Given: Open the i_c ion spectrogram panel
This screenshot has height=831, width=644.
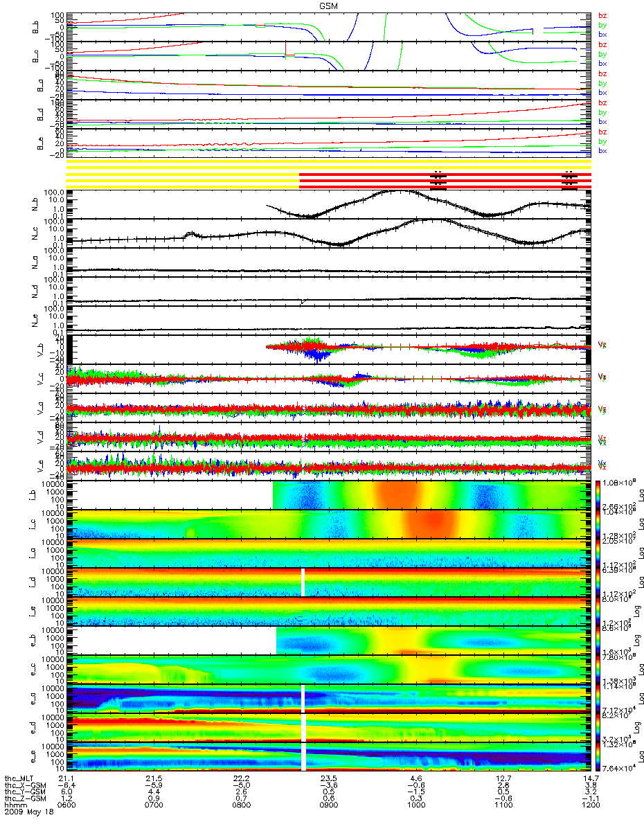Looking at the screenshot, I should point(328,524).
